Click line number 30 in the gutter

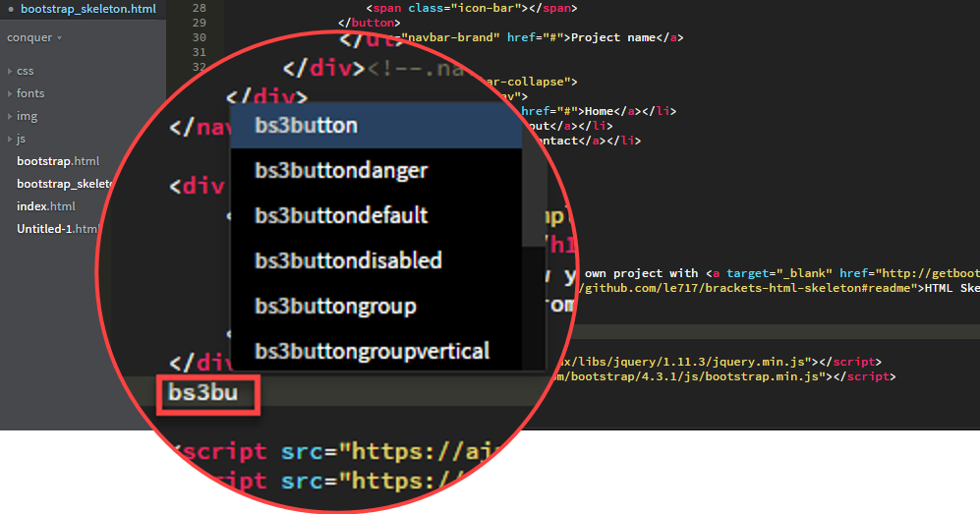[199, 37]
